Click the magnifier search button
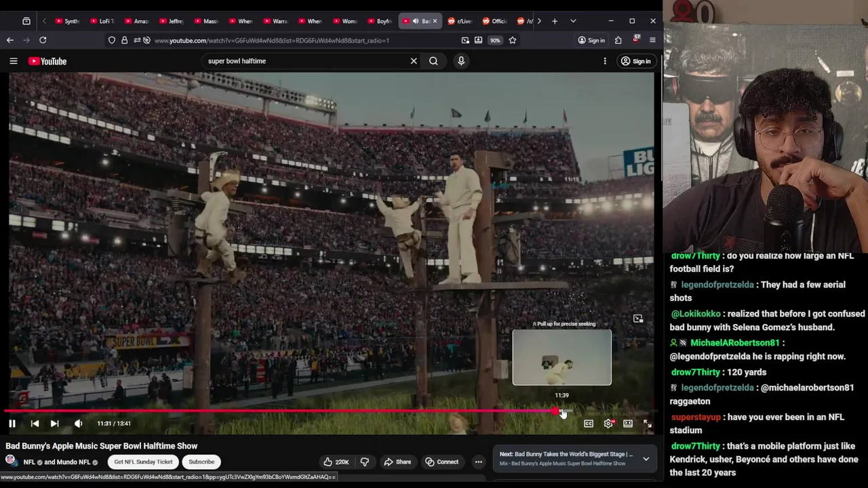 433,61
